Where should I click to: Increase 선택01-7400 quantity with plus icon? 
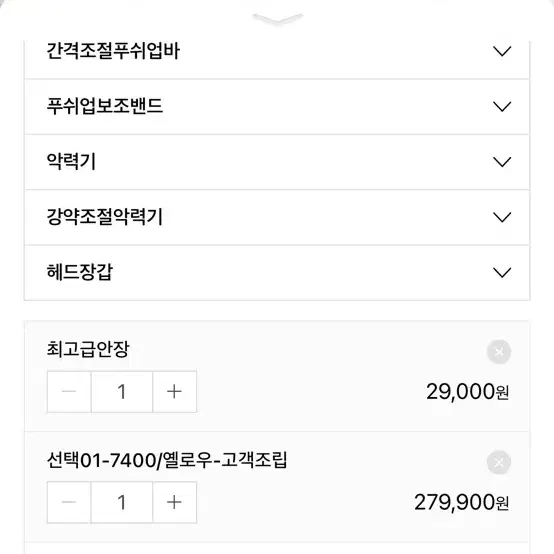175,502
